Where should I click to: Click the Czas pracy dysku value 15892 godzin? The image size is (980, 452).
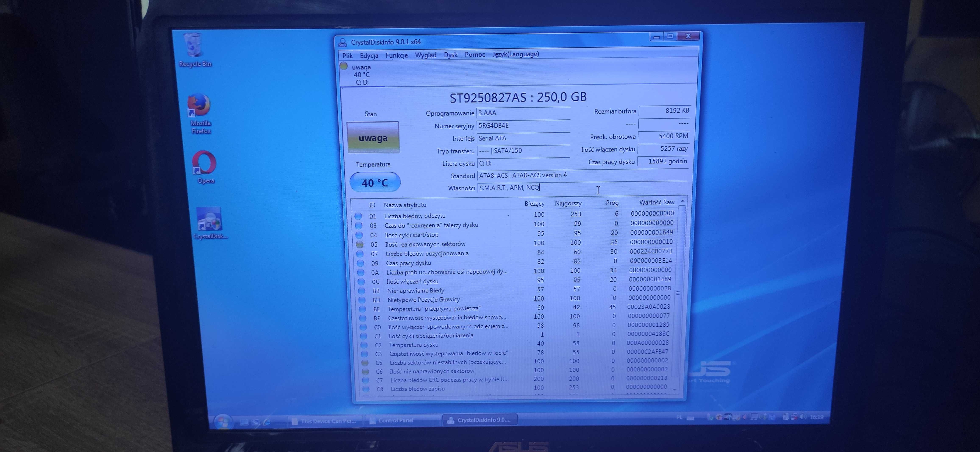[x=663, y=161]
